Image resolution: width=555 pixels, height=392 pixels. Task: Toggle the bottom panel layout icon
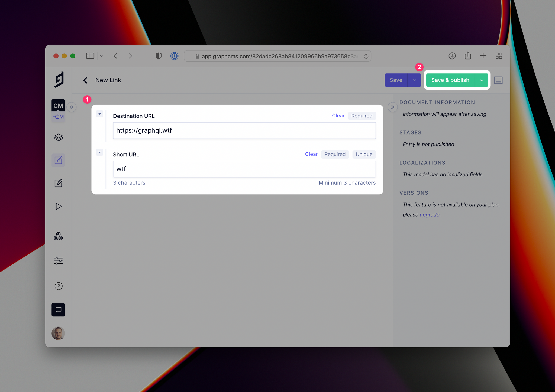(498, 80)
